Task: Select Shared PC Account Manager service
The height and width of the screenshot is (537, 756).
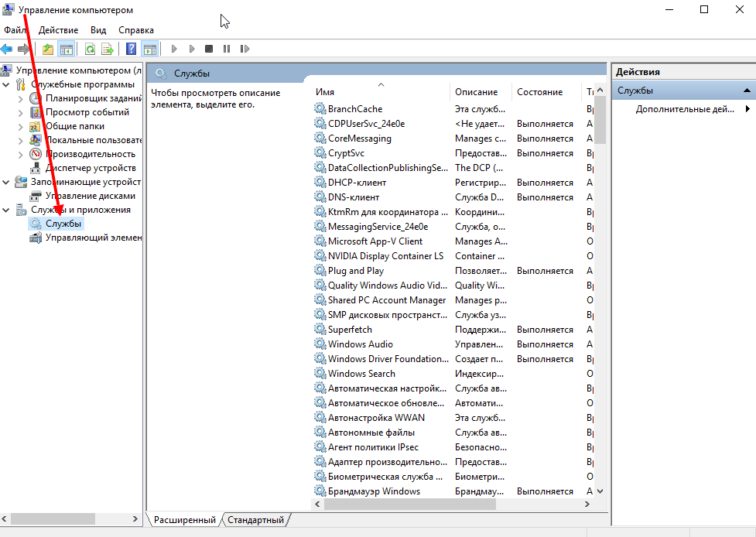Action: [x=387, y=300]
